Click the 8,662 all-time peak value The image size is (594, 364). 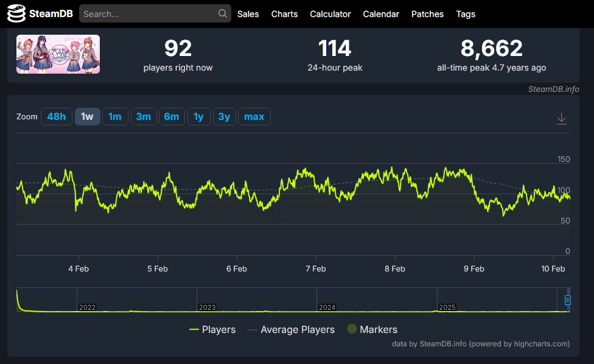click(492, 49)
